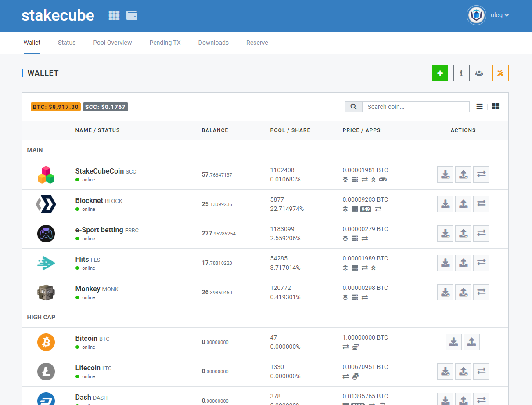Viewport: 532px width, 405px height.
Task: Switch to the Pool Overview tab
Action: coord(112,43)
